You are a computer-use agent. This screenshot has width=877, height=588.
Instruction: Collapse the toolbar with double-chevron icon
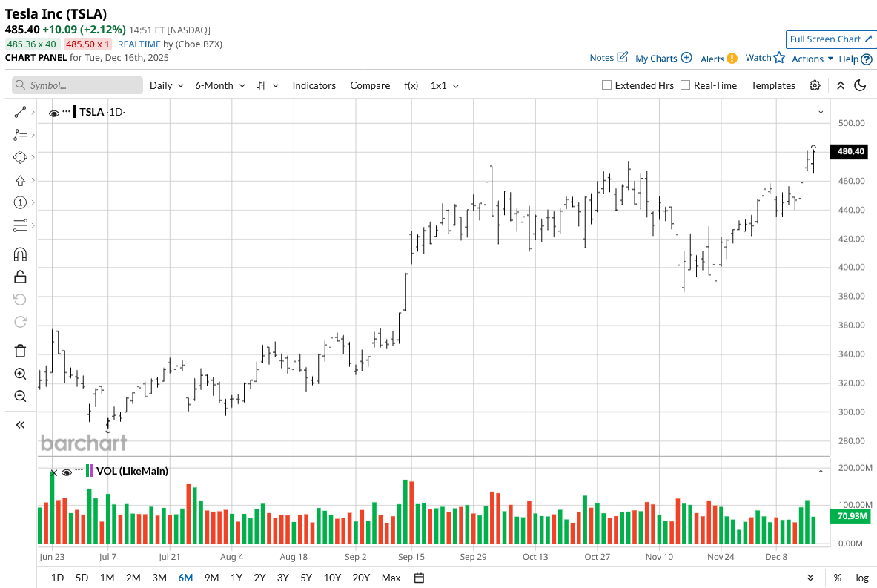841,85
